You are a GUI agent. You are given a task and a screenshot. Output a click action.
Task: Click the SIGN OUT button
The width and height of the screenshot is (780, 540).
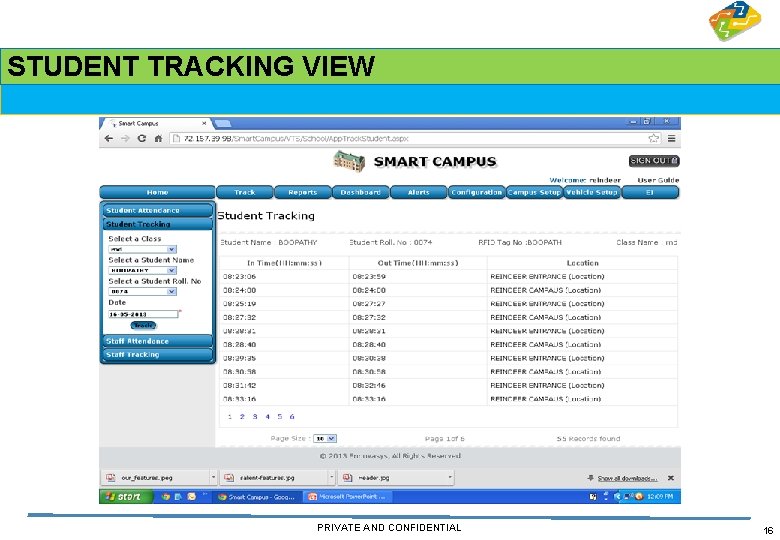[654, 161]
